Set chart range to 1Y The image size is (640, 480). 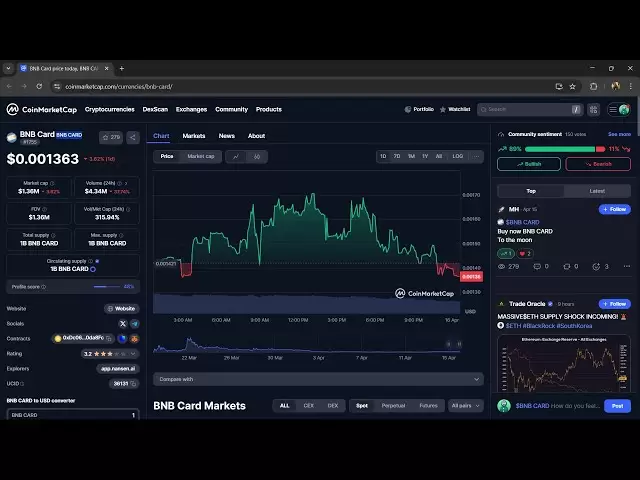tap(425, 156)
